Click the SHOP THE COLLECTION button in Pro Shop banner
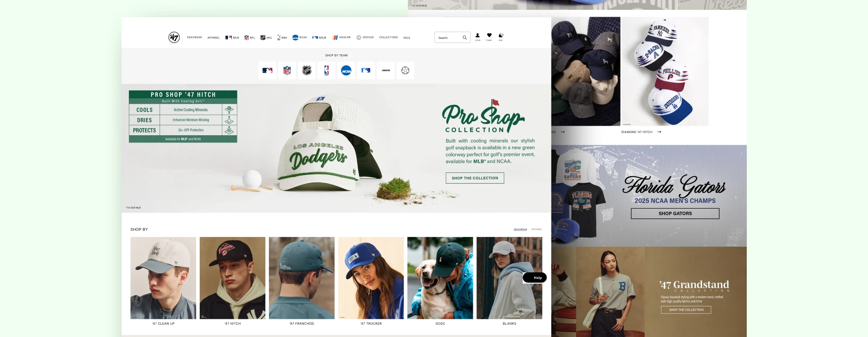Image resolution: width=868 pixels, height=337 pixels. (475, 178)
